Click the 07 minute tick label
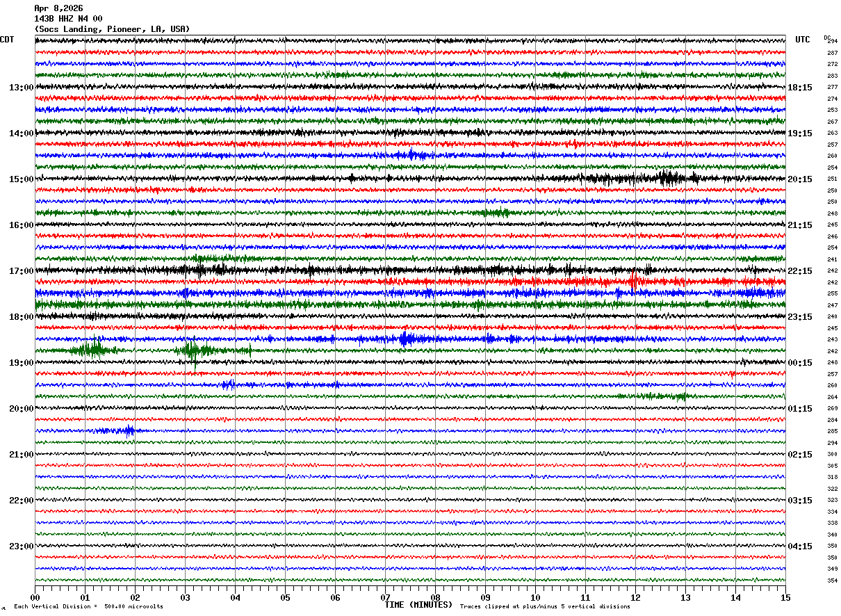Viewport: 841px width, 616px height. (x=385, y=597)
